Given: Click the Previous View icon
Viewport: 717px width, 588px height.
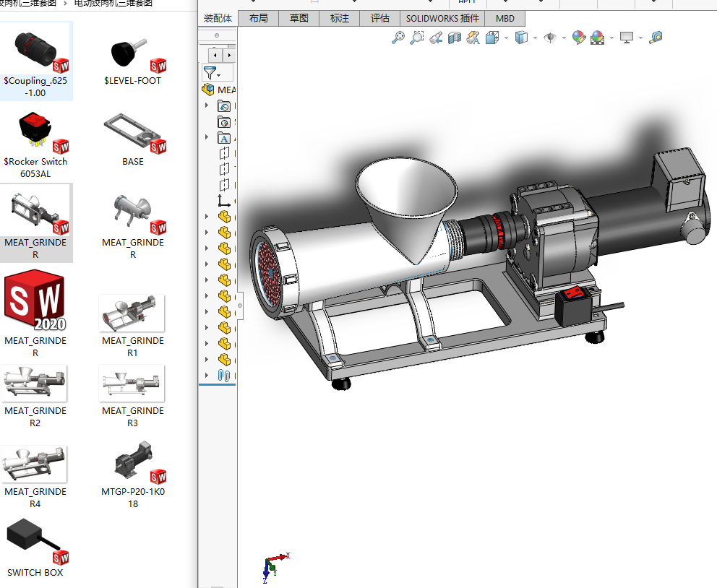Looking at the screenshot, I should point(436,38).
